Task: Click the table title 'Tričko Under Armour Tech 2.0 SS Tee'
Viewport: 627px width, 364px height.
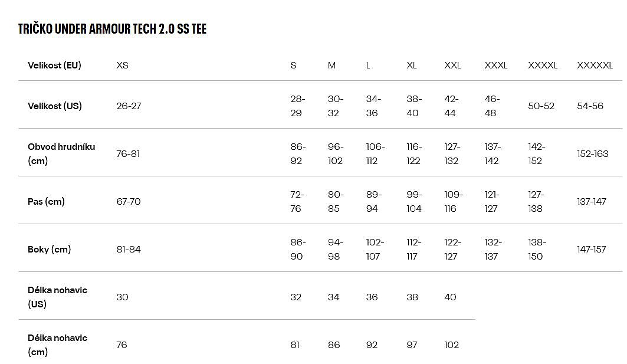Action: pyautogui.click(x=112, y=29)
